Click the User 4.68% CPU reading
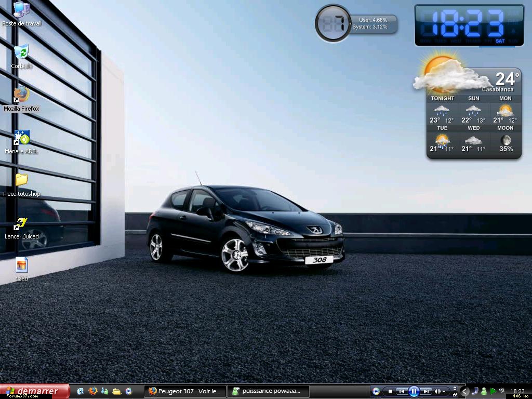This screenshot has width=532, height=399. click(x=373, y=20)
